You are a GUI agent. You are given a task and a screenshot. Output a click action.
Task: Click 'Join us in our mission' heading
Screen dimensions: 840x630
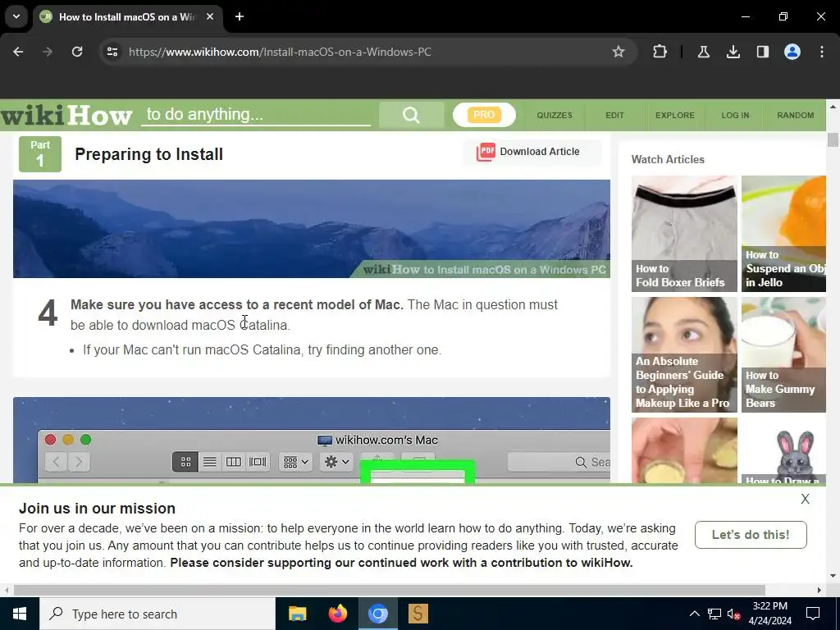97,509
